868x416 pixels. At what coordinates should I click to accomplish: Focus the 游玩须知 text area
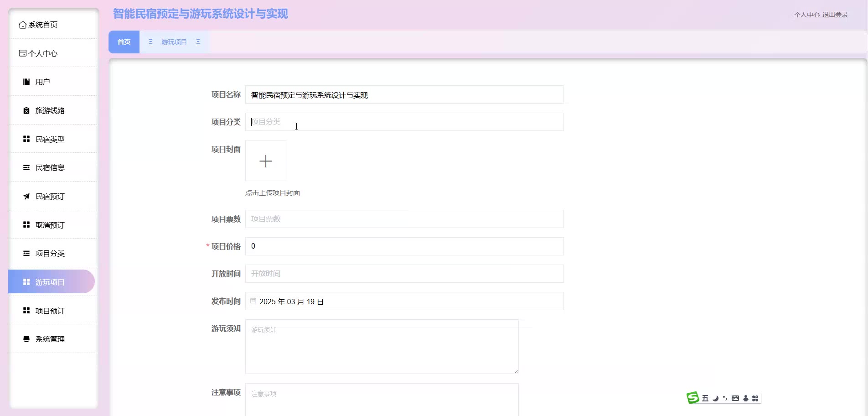(x=382, y=347)
